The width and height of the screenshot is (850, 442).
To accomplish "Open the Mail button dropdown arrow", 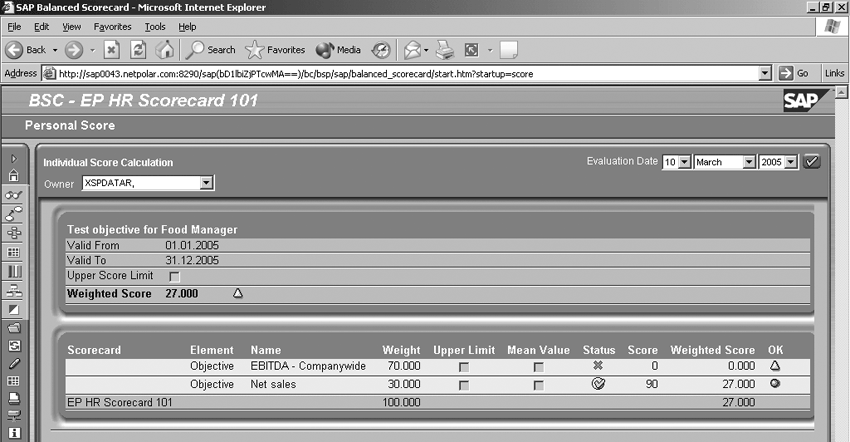I will point(426,50).
